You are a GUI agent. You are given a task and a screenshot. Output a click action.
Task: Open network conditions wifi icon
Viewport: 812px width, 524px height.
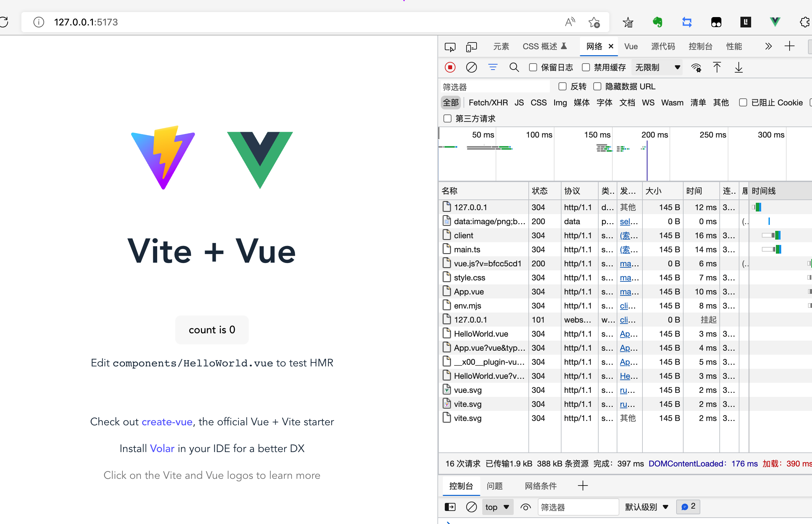click(x=696, y=67)
